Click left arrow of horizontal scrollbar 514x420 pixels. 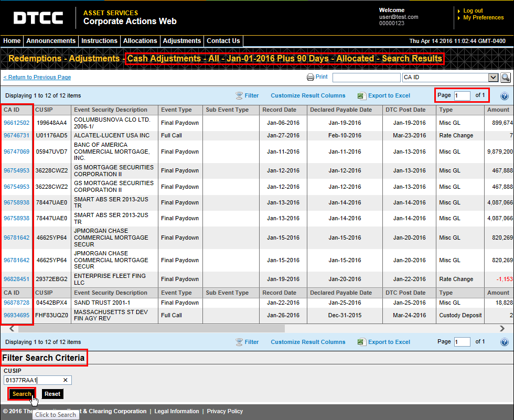[x=12, y=328]
